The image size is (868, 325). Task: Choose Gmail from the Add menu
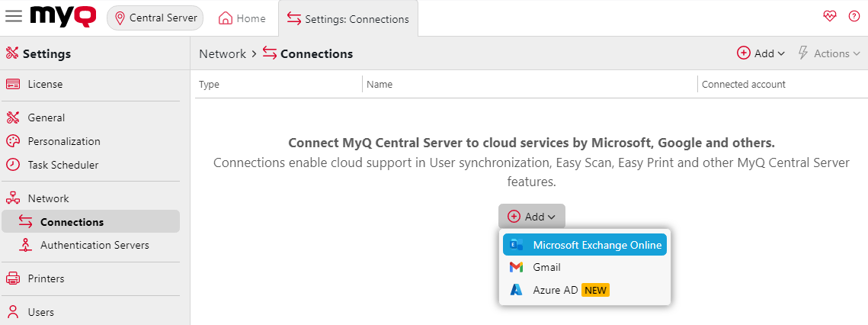[x=546, y=267]
